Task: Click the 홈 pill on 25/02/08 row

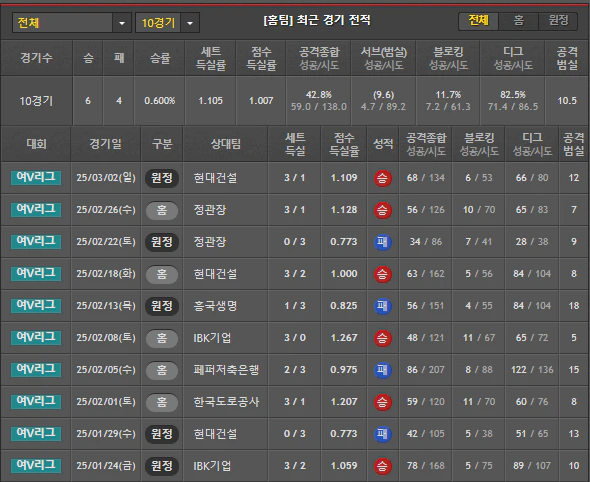Action: coord(162,338)
